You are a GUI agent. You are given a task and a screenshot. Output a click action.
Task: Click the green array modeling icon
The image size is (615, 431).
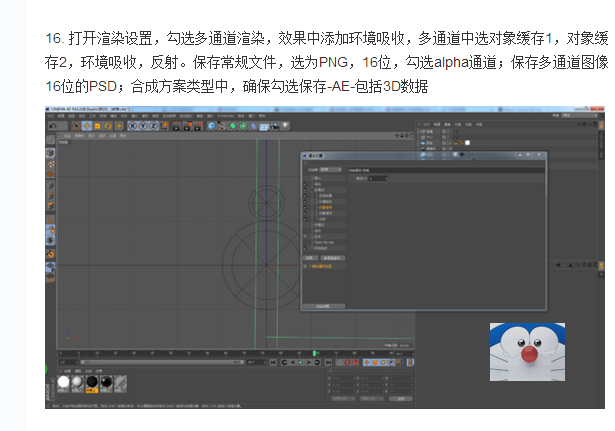point(243,126)
